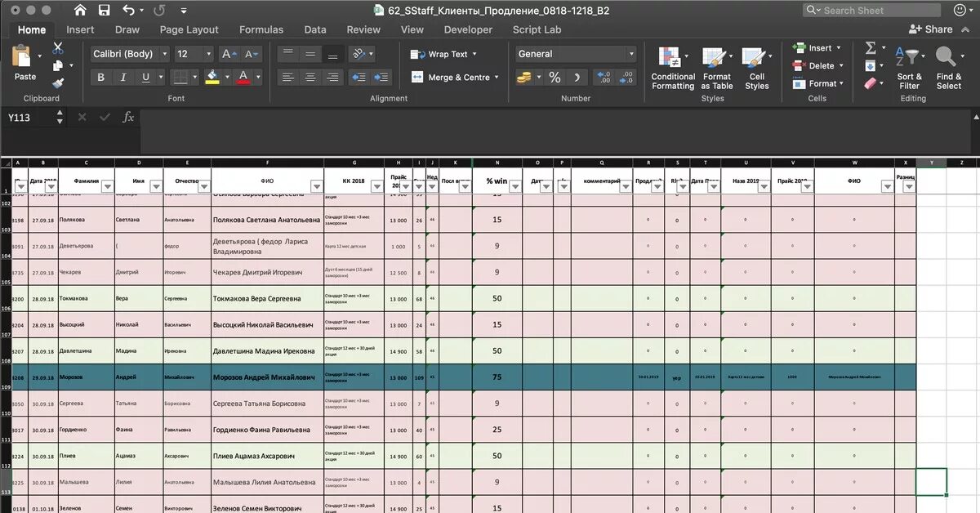Cut selection with the scissors icon
Viewport: 980px width, 513px height.
tap(58, 48)
